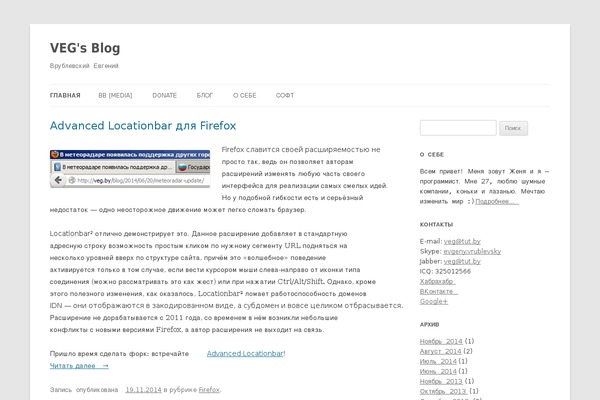Open the О СЕБЕ menu item
Screen dimensions: 600x400
coord(245,95)
